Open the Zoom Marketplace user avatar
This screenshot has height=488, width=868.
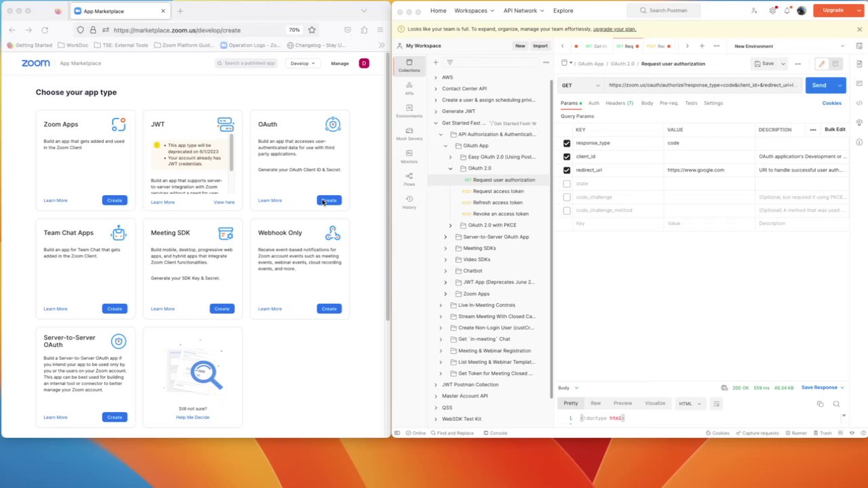click(x=364, y=63)
